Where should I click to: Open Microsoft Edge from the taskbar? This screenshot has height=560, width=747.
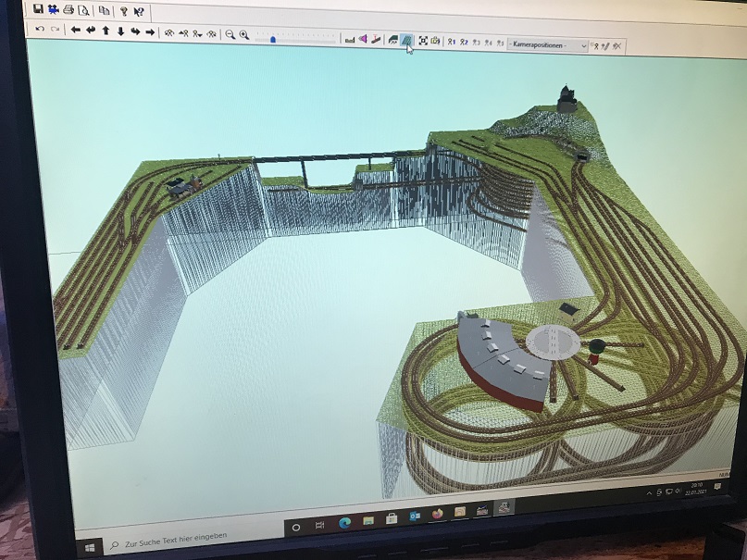click(x=344, y=523)
